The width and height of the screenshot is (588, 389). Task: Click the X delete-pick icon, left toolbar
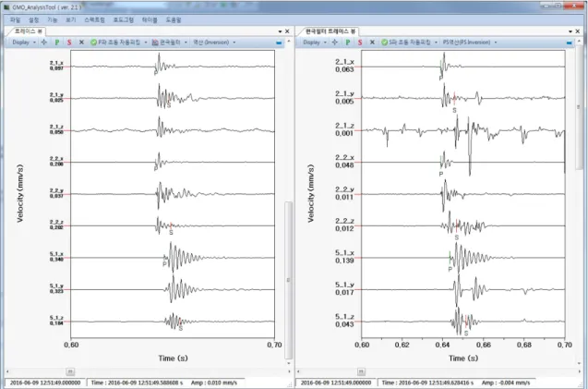(81, 43)
